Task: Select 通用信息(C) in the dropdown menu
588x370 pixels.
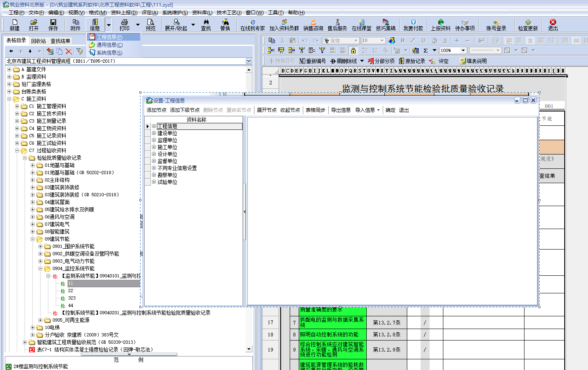Action: click(114, 45)
